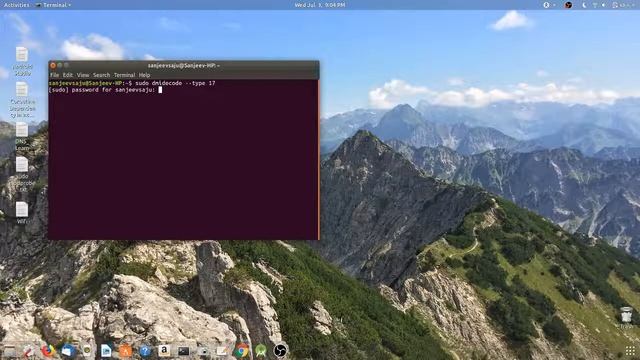Open the Rhythmbox icon in the dock
Viewport: 640px width, 360px height.
[x=87, y=350]
